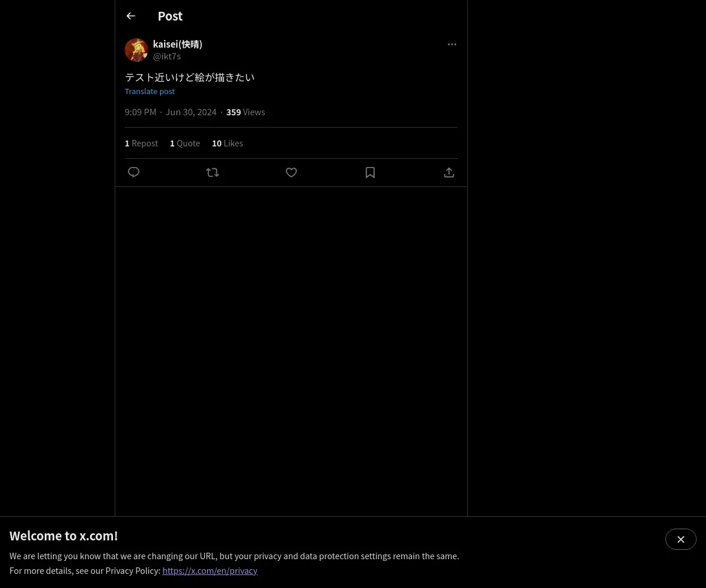The image size is (706, 588).
Task: Go back using the arrow icon
Action: click(131, 16)
